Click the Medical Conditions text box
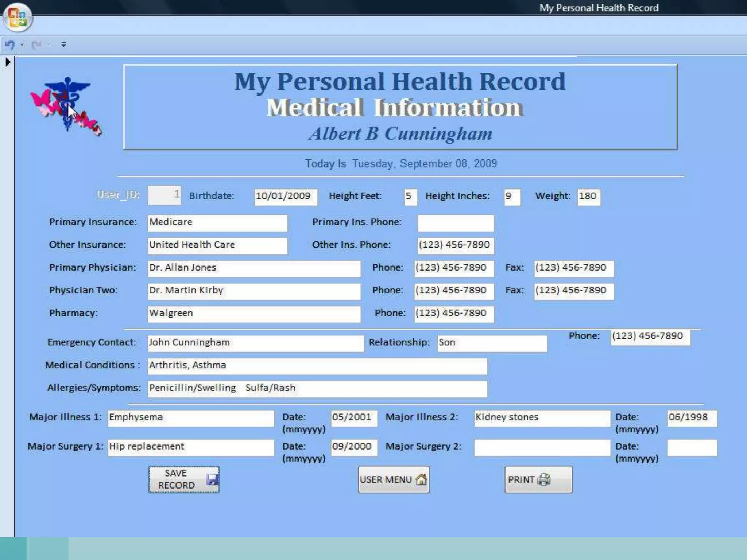This screenshot has width=747, height=560. pyautogui.click(x=317, y=366)
